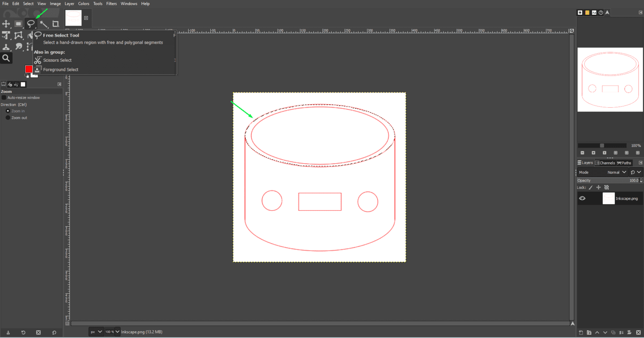Screen dimensions: 644x338
Task: Close the Inkscape.png image tab
Action: coord(86,18)
